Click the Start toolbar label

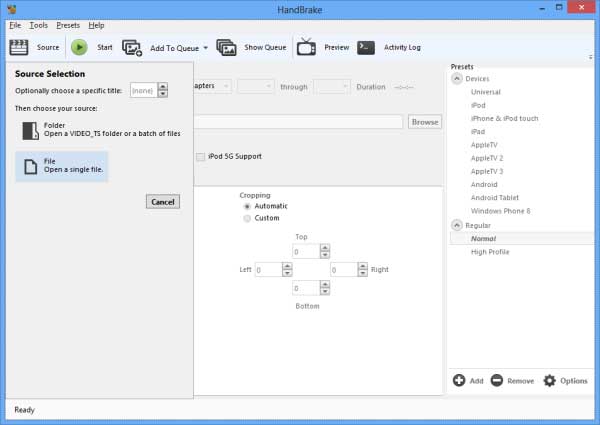pos(104,47)
